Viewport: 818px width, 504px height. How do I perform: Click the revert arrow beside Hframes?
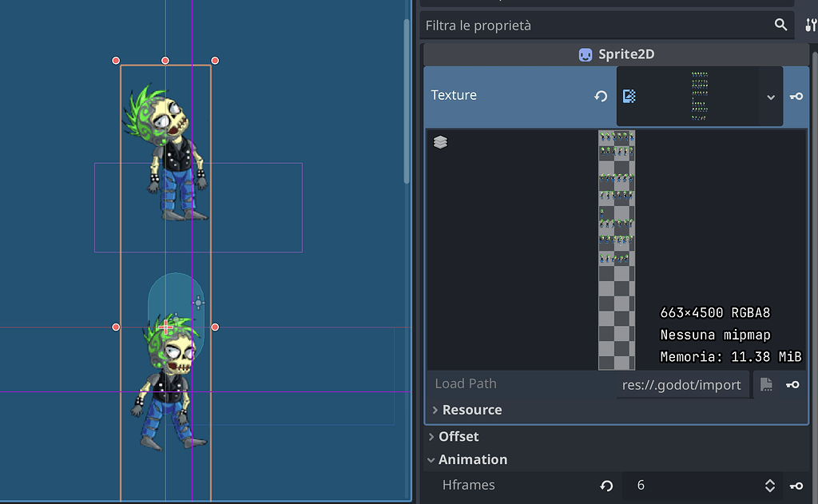(x=606, y=485)
